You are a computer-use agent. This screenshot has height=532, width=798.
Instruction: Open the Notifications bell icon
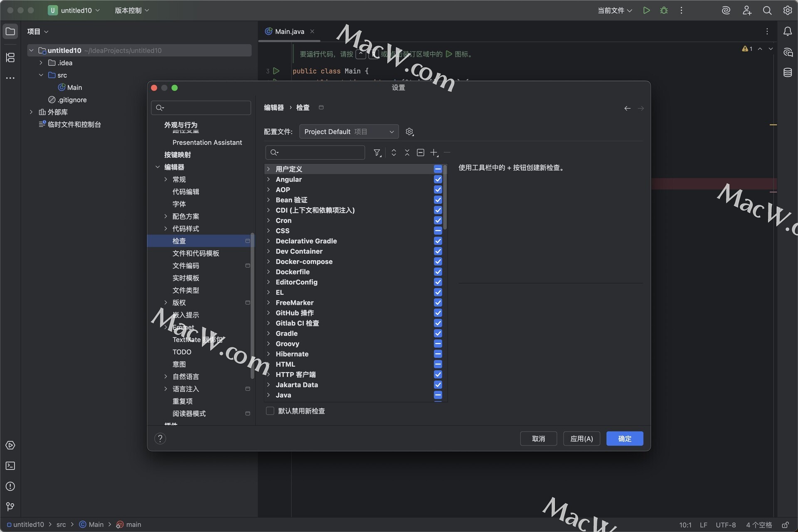click(x=788, y=32)
